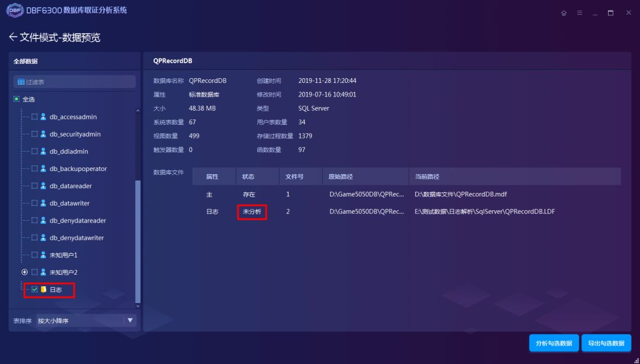Click the user icon for db_backupoperator
Viewport: 640px width, 364px height.
(43, 169)
